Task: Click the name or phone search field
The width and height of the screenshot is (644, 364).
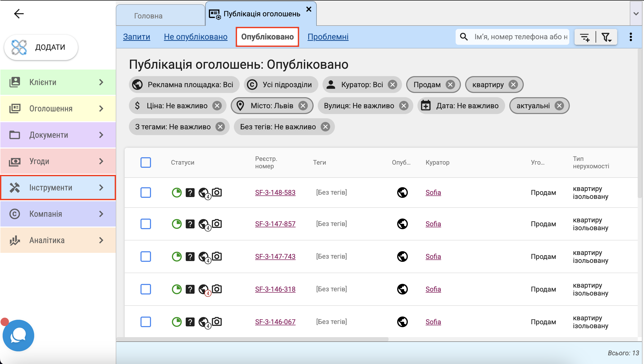Action: click(520, 37)
